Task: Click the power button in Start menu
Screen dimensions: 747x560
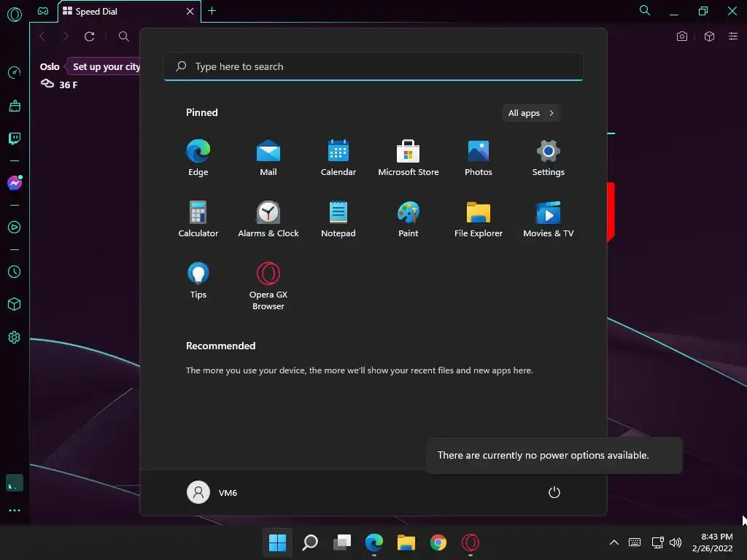Action: pyautogui.click(x=554, y=492)
